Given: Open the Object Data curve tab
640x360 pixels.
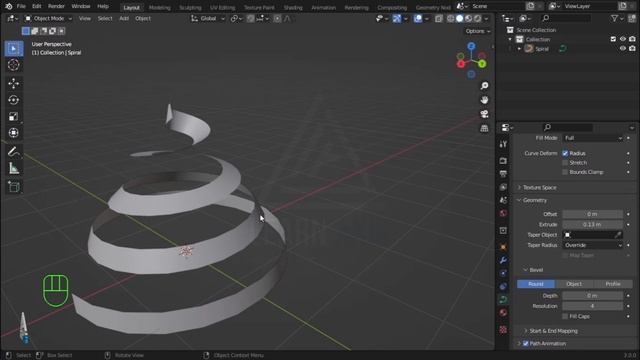Looking at the screenshot, I should [503, 299].
